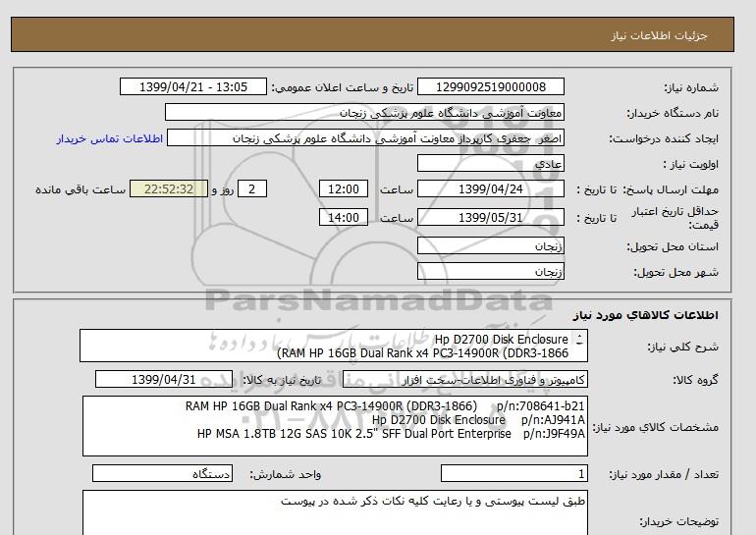756x535 pixels.
Task: Click the general description box with Hp D2700
Action: 334,346
